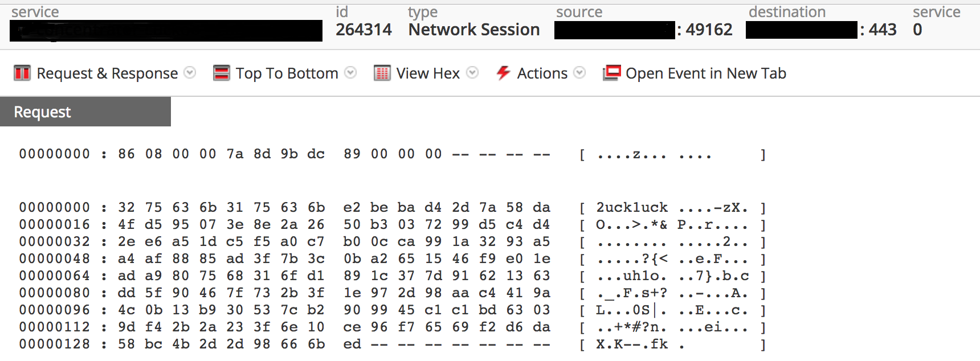Viewport: 980px width, 361px height.
Task: Open the View Hex dropdown chevron
Action: click(x=472, y=73)
